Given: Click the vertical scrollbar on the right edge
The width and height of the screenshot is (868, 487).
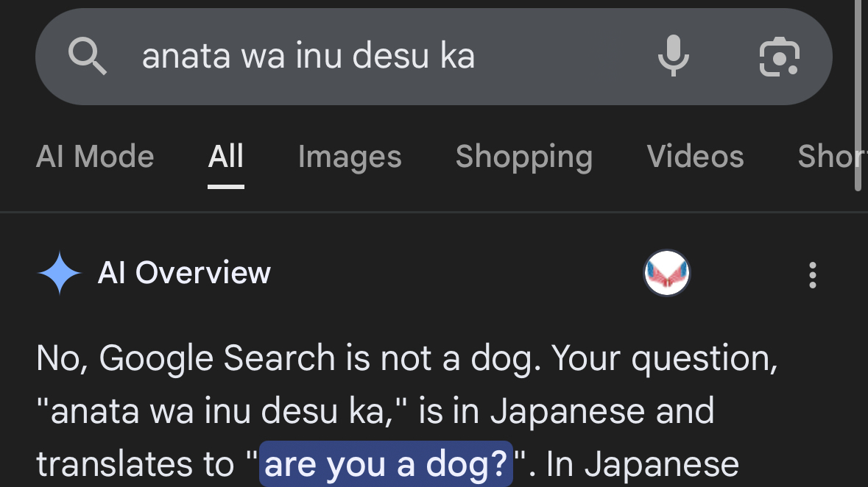Looking at the screenshot, I should pos(857,96).
